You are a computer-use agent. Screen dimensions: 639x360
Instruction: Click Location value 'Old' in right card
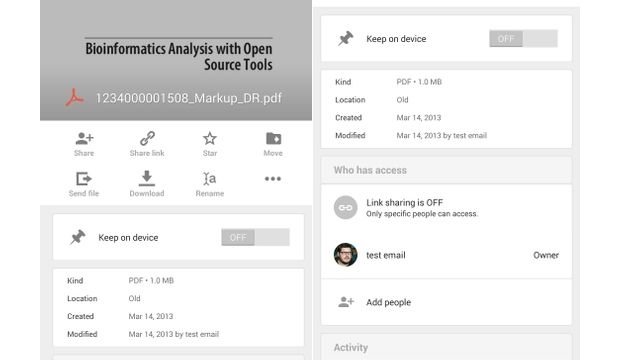pyautogui.click(x=402, y=100)
